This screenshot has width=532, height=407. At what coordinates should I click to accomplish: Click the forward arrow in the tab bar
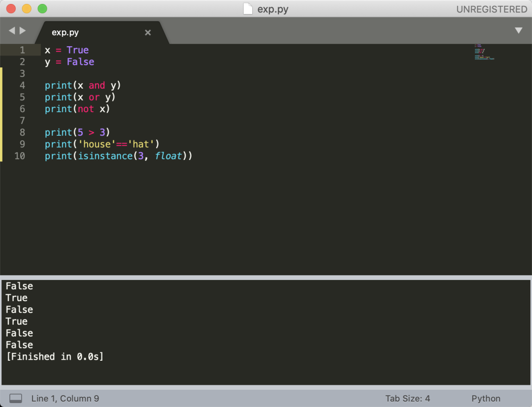coord(23,31)
